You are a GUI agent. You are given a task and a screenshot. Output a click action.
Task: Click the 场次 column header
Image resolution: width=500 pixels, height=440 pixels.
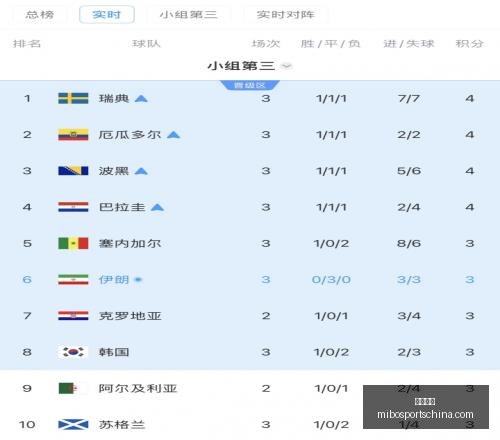tap(266, 44)
